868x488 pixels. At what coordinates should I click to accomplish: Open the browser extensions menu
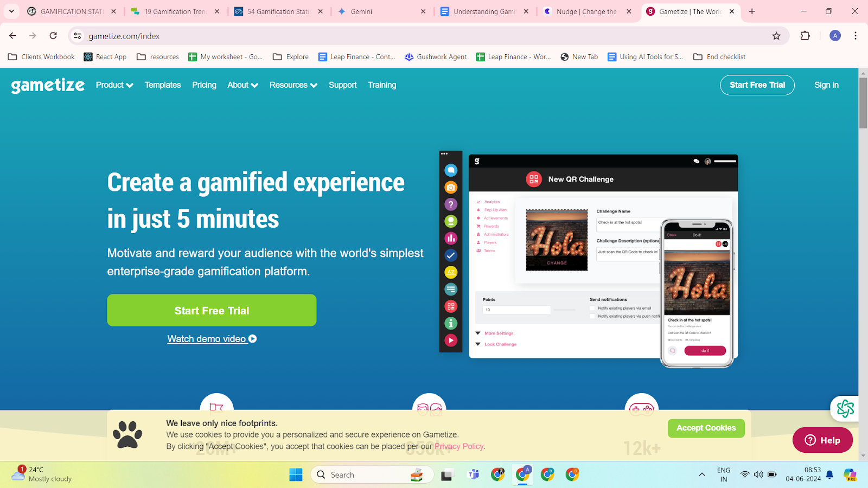click(x=805, y=36)
